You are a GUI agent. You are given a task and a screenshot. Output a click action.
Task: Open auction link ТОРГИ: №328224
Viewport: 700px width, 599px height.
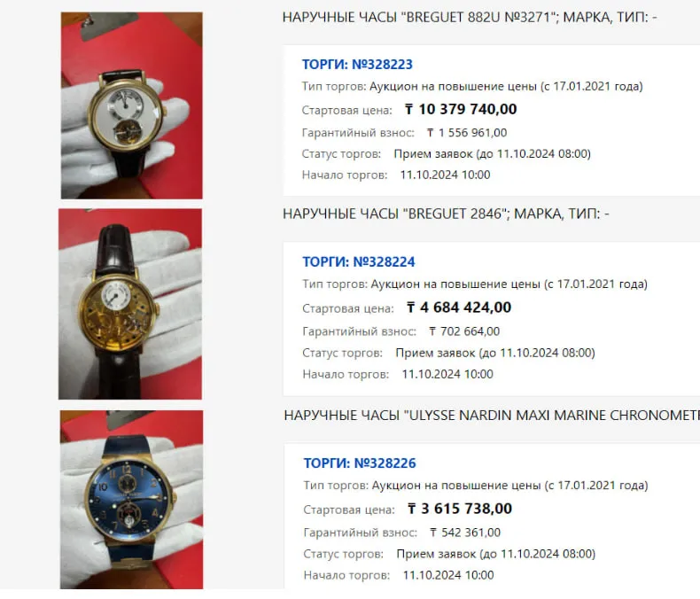pos(359,261)
